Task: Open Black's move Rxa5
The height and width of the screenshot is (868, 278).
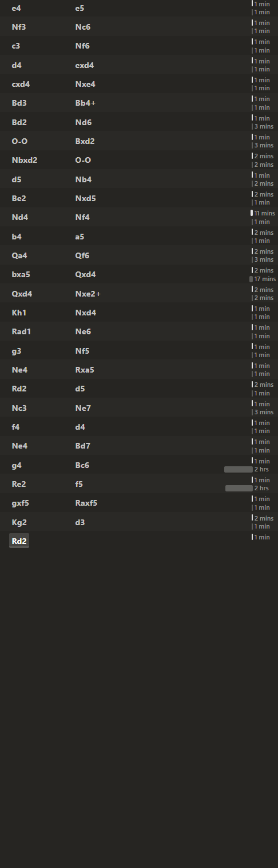Action: [x=85, y=370]
